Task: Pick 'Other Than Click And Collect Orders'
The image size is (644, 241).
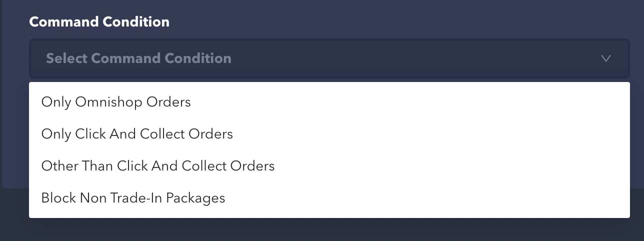Action: 158,166
